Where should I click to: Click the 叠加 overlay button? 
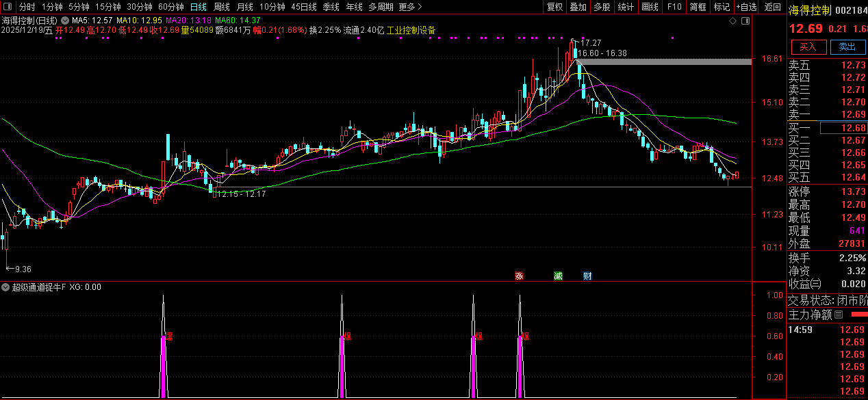point(578,7)
